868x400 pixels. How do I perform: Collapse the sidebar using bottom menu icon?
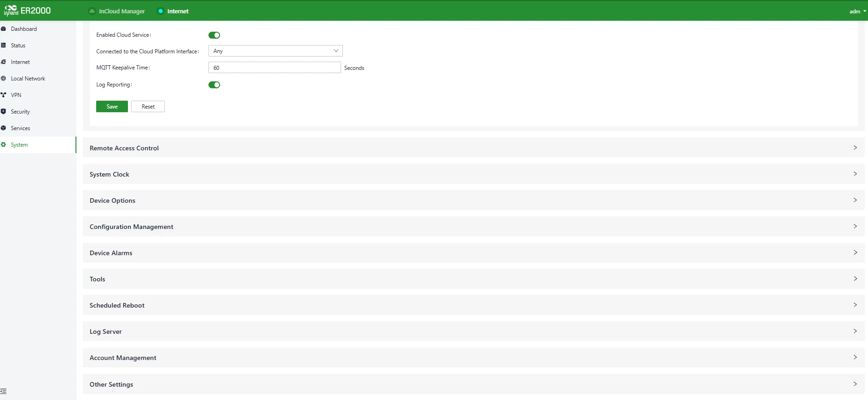tap(3, 391)
